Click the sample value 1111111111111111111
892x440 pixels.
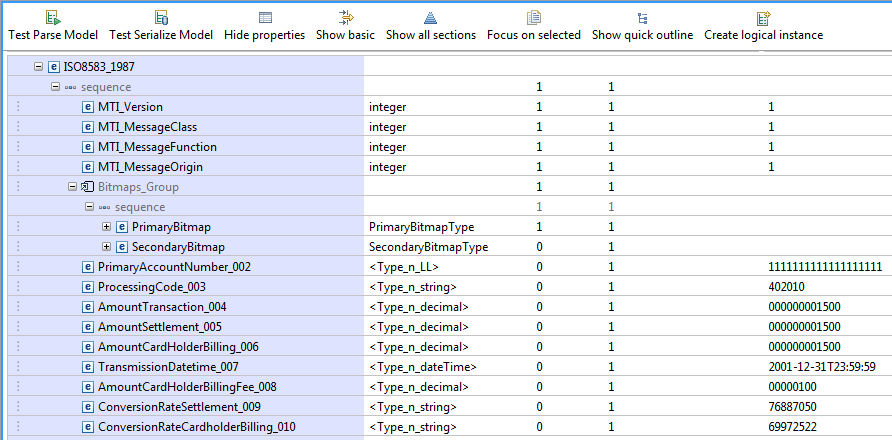(x=825, y=267)
